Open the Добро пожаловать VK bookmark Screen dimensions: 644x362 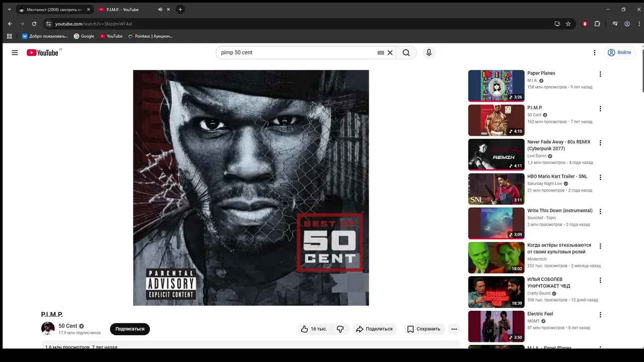tap(45, 36)
